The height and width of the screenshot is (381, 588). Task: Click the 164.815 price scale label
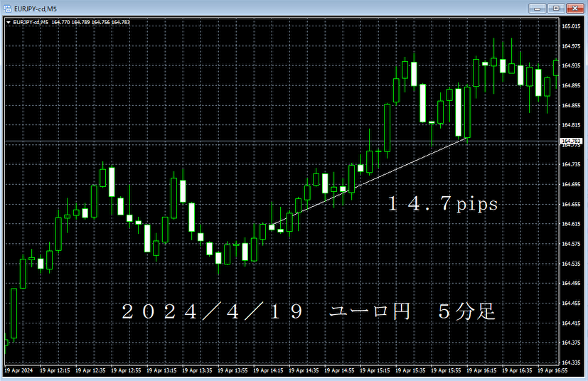571,124
